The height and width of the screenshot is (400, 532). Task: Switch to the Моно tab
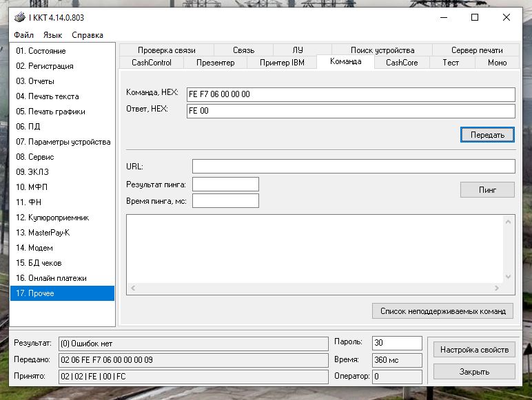pyautogui.click(x=497, y=63)
